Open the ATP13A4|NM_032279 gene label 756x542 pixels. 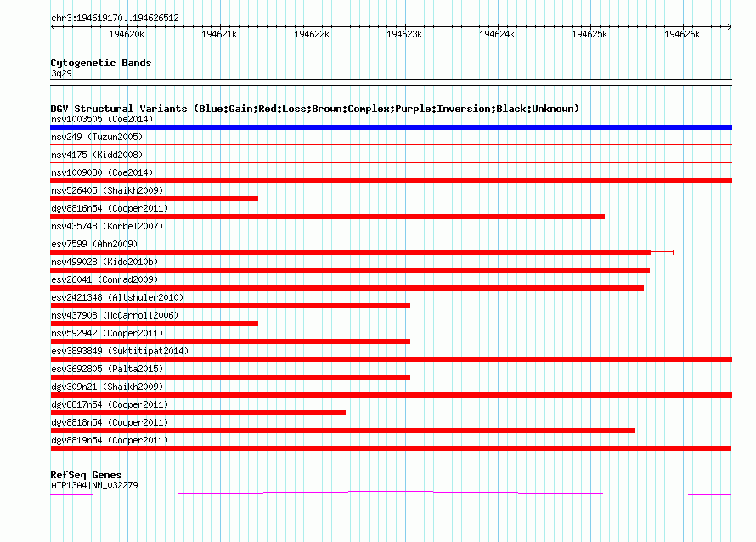(x=94, y=485)
